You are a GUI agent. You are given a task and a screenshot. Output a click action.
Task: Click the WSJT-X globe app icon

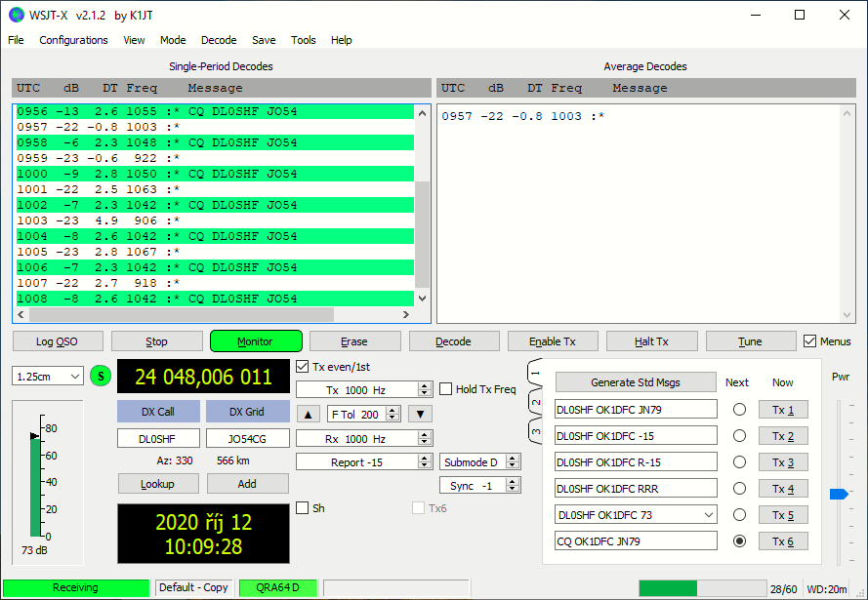(17, 15)
